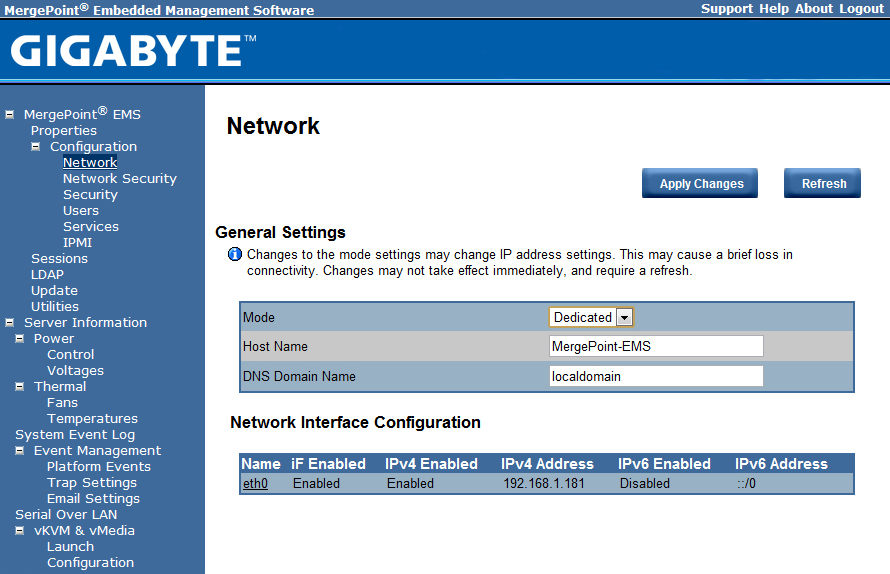This screenshot has height=574, width=890.
Task: Click the Host Name text field
Action: [656, 346]
